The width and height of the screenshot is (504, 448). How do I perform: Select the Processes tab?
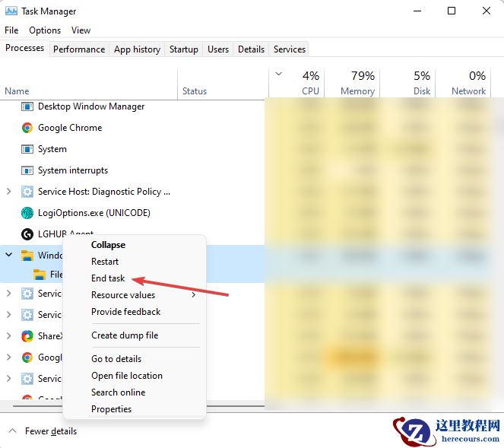pyautogui.click(x=25, y=48)
